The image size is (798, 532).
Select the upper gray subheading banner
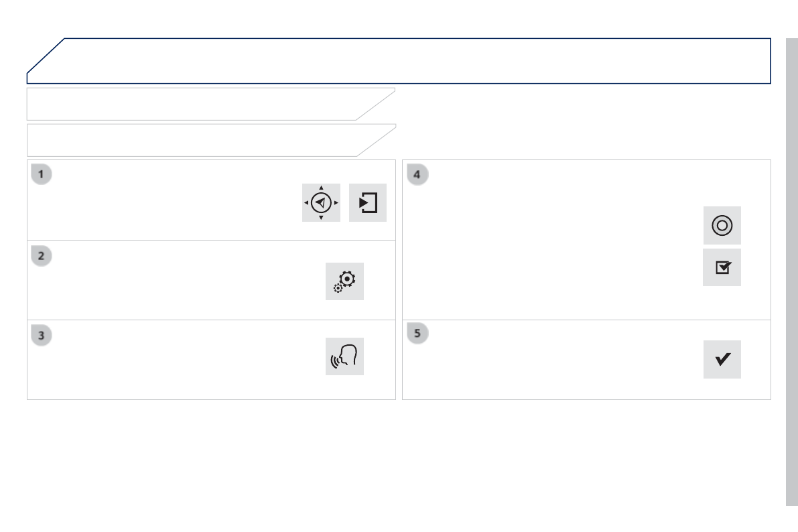pos(201,104)
